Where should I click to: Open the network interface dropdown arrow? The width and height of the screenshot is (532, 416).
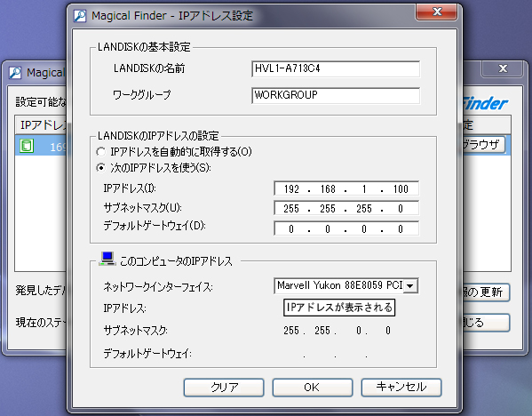pos(410,286)
